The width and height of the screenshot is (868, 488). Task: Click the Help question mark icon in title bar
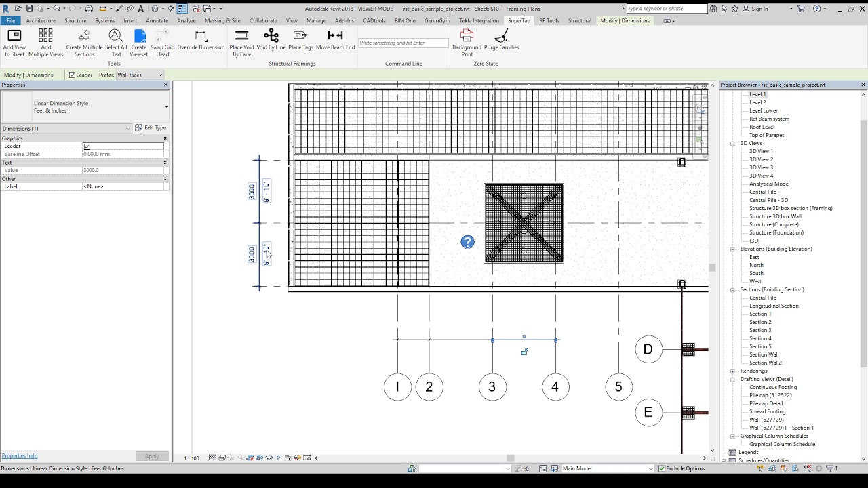tap(816, 9)
